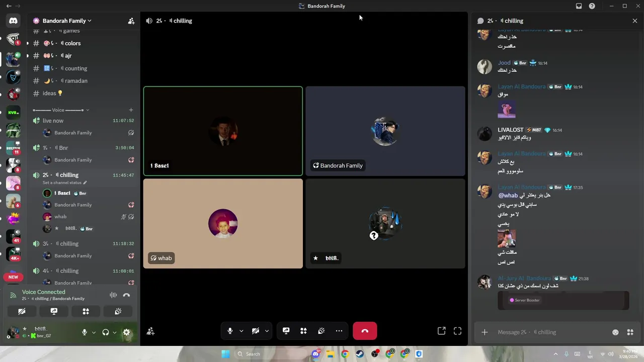The width and height of the screenshot is (644, 362).
Task: Enter full screen call view
Action: (x=457, y=331)
